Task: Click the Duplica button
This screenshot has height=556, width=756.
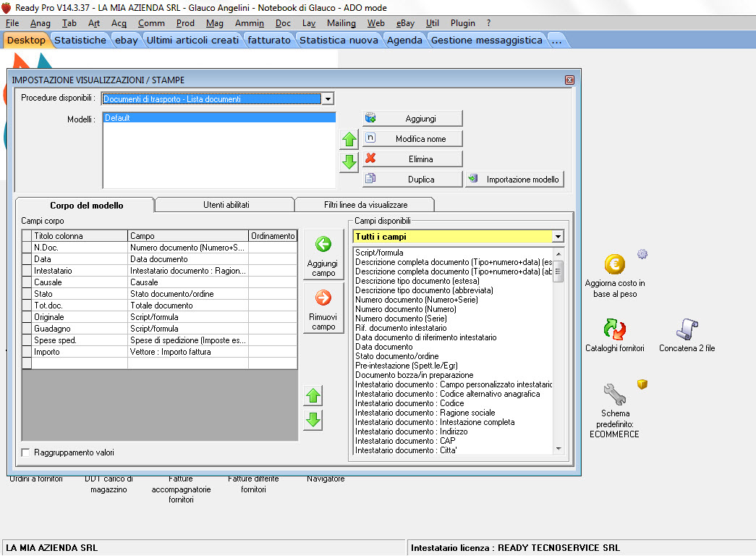Action: [412, 179]
